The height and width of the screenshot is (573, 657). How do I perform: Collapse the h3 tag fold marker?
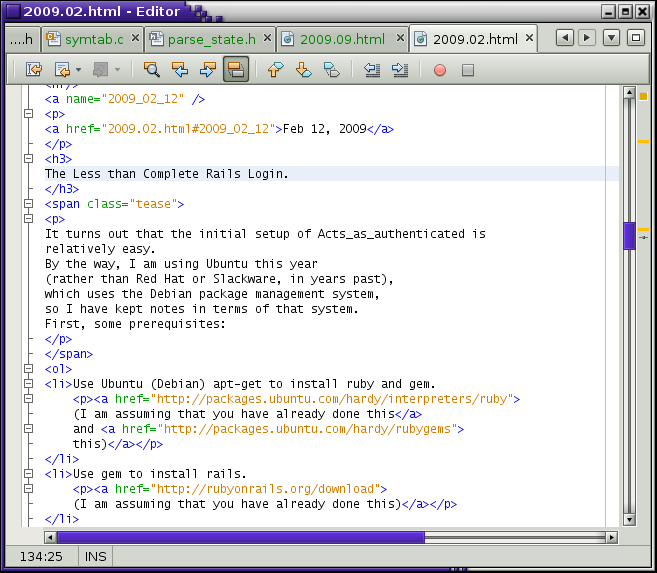29,159
